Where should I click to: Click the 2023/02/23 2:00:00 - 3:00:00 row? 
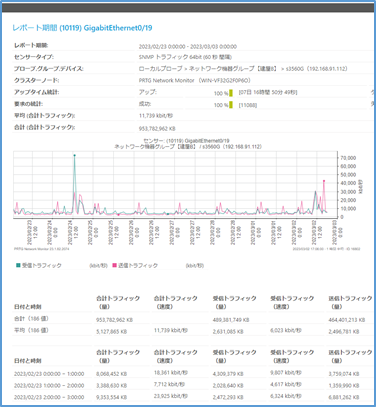[49, 397]
